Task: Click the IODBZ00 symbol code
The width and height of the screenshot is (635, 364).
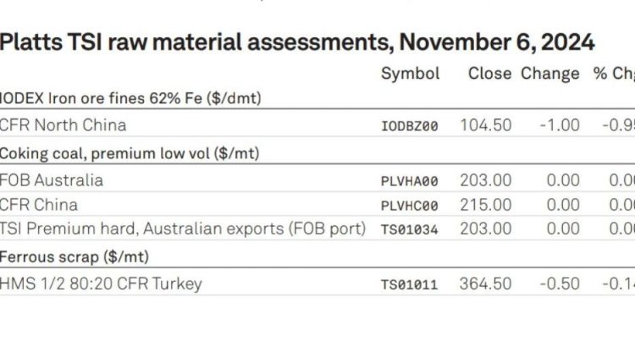Action: 410,126
